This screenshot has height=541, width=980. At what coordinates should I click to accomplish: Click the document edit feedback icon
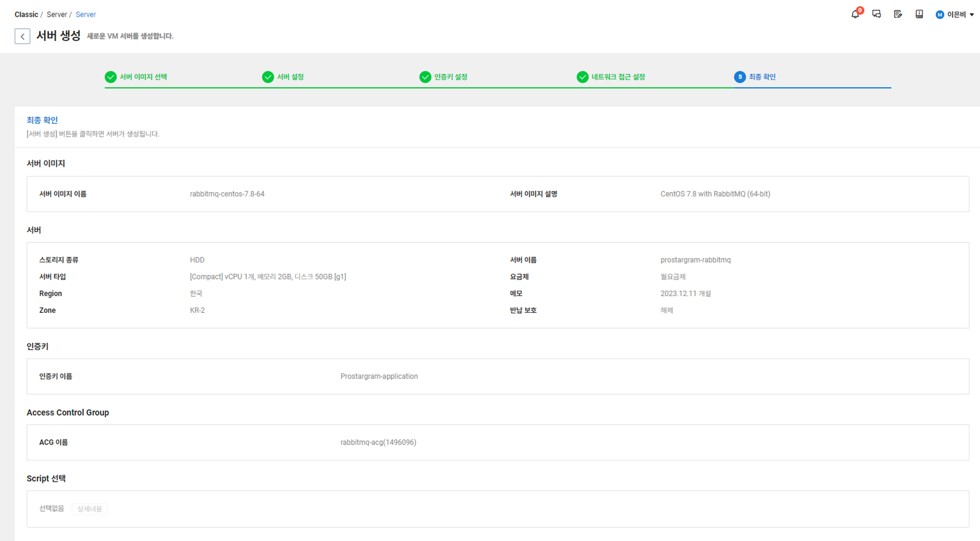898,14
